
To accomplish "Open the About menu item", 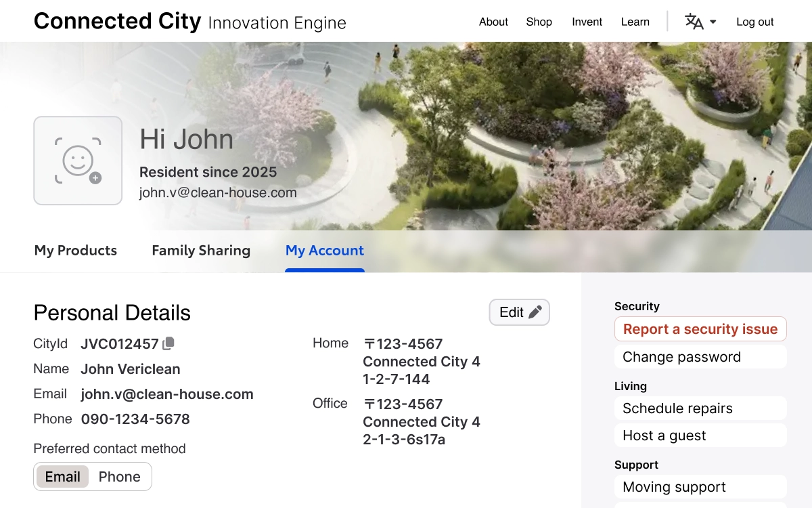I will pos(493,22).
